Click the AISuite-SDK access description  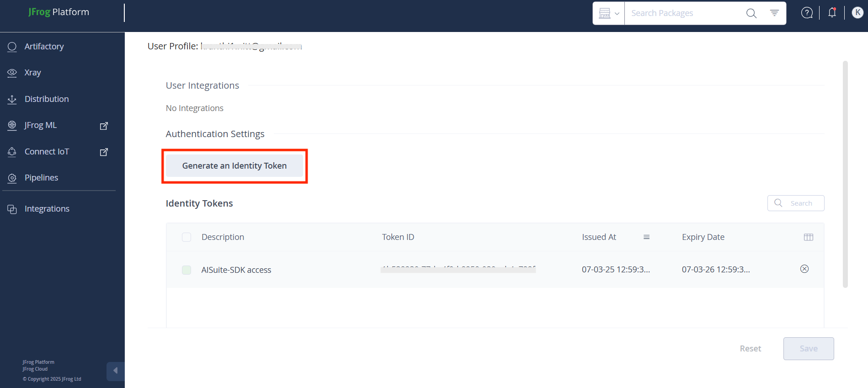pos(236,270)
